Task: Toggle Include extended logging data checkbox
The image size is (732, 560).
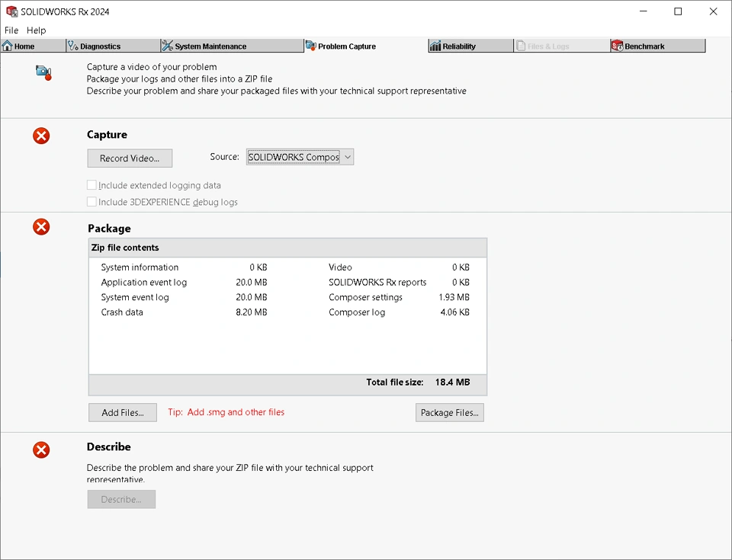Action: (91, 185)
